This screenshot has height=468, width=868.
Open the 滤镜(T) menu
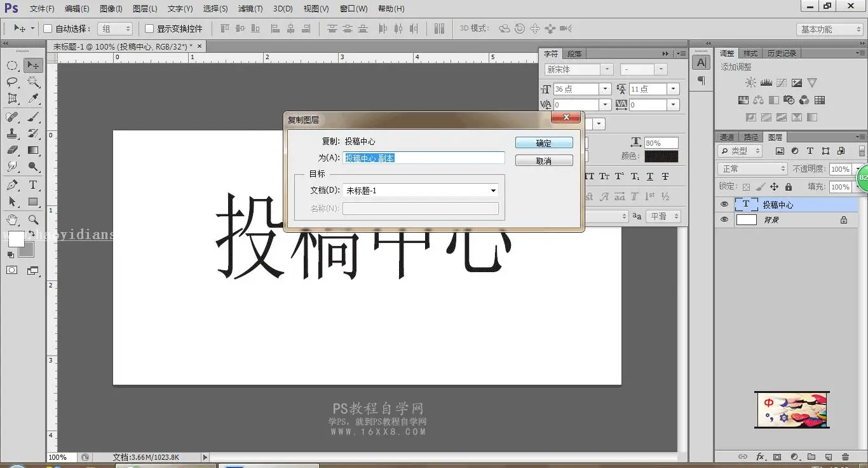pos(250,9)
